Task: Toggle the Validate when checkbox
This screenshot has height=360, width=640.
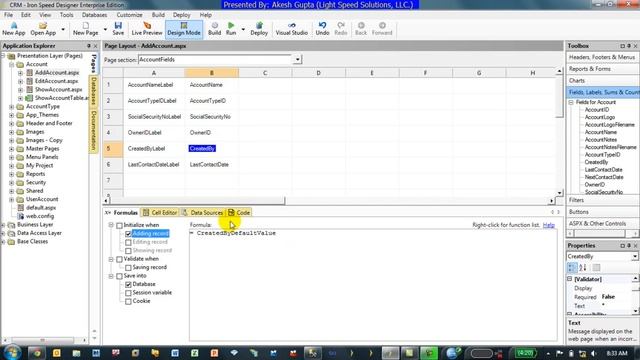Action: pyautogui.click(x=119, y=259)
